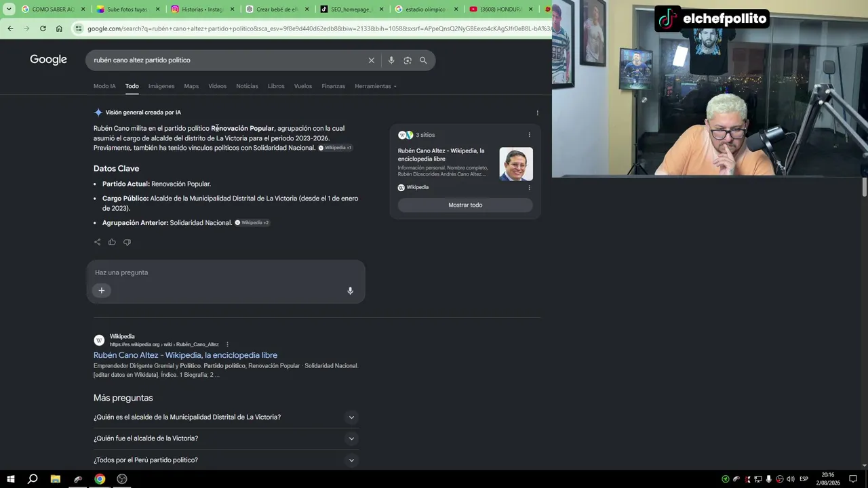This screenshot has width=868, height=488.
Task: Switch to the Videos results tab
Action: 218,86
